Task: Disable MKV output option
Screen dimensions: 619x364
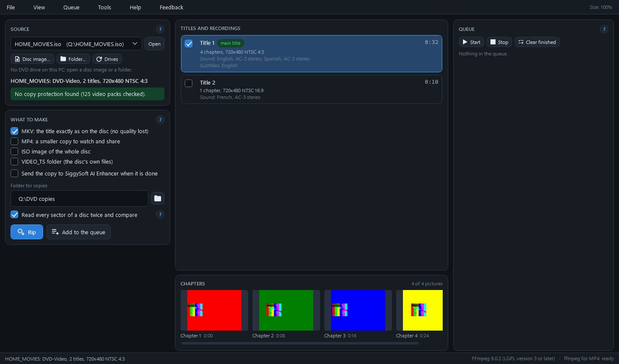Action: point(14,131)
